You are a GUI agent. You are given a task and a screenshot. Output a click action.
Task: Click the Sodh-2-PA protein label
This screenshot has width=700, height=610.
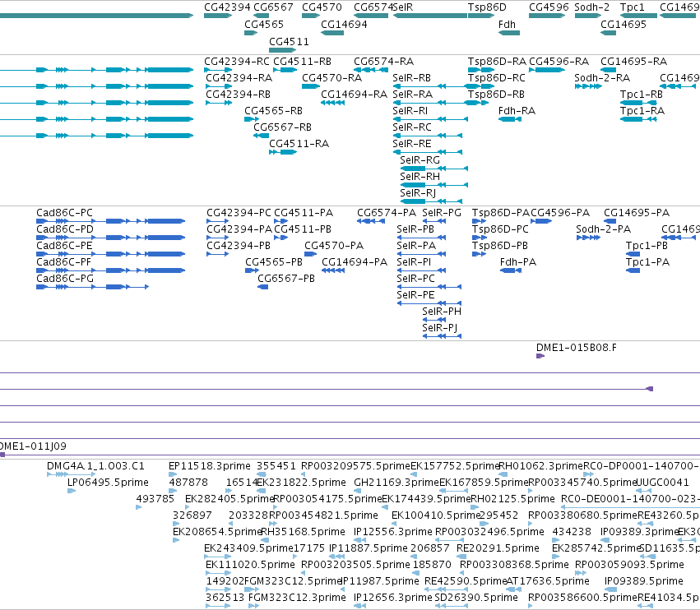point(603,229)
